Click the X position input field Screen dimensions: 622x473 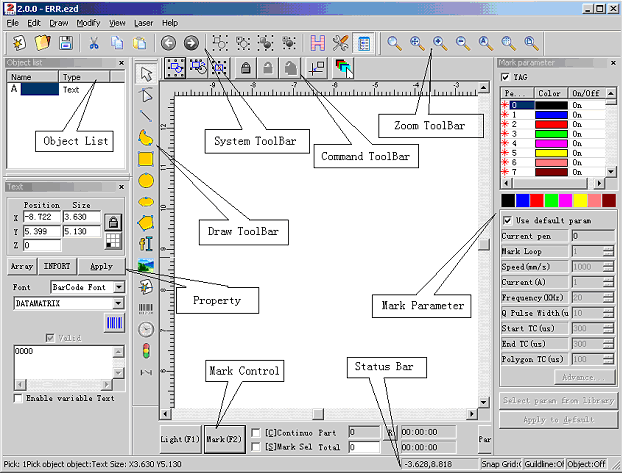pos(41,217)
